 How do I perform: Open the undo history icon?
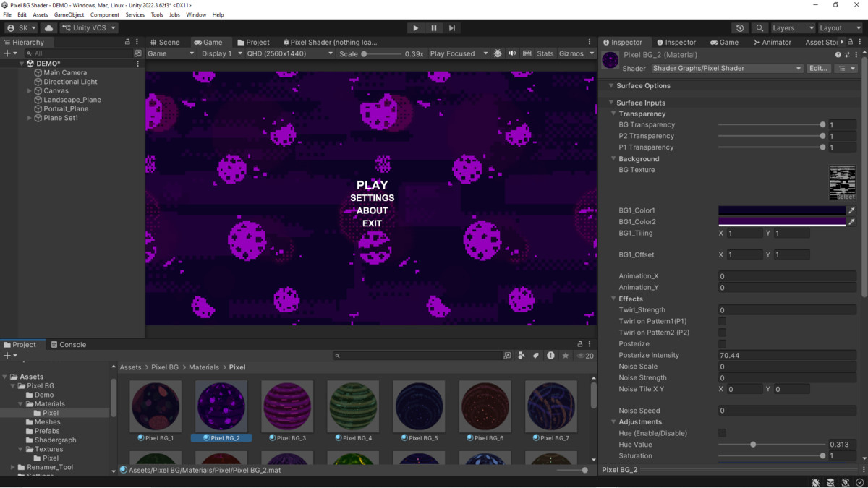click(x=739, y=28)
